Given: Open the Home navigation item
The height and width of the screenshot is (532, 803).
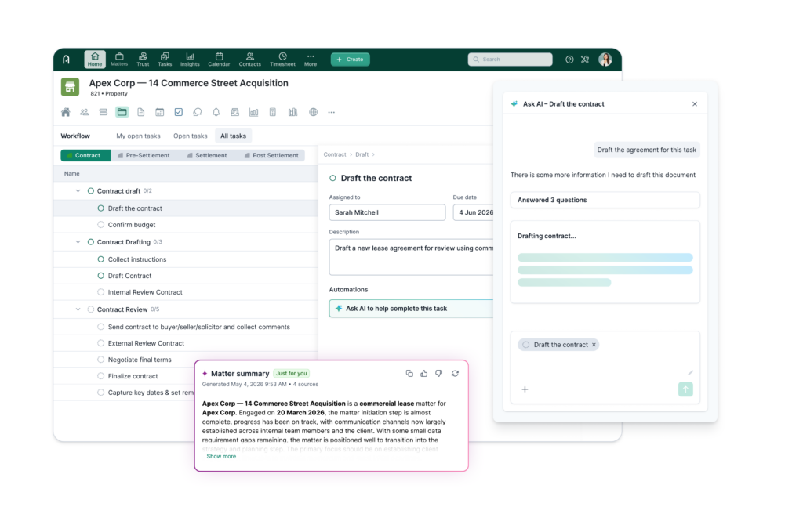Looking at the screenshot, I should (x=95, y=60).
